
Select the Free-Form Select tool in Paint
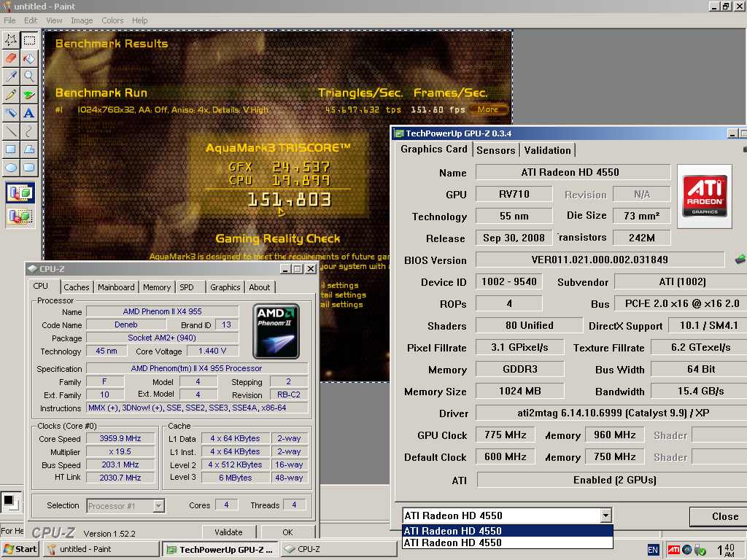tap(11, 40)
